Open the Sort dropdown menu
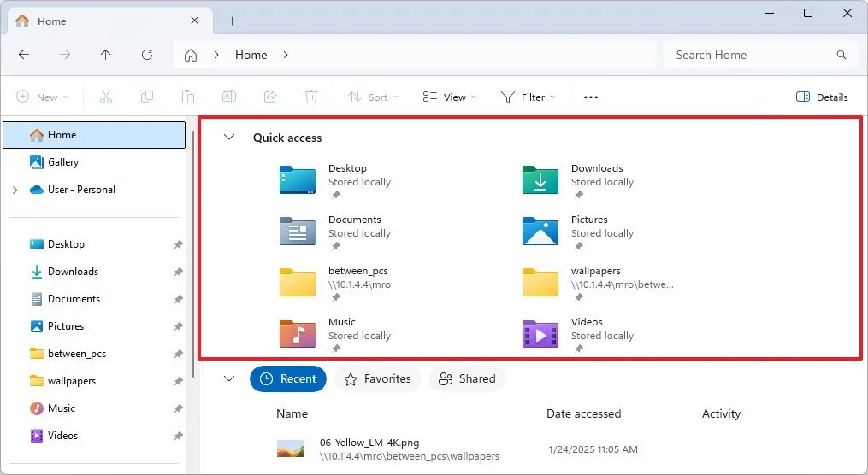 [x=373, y=97]
